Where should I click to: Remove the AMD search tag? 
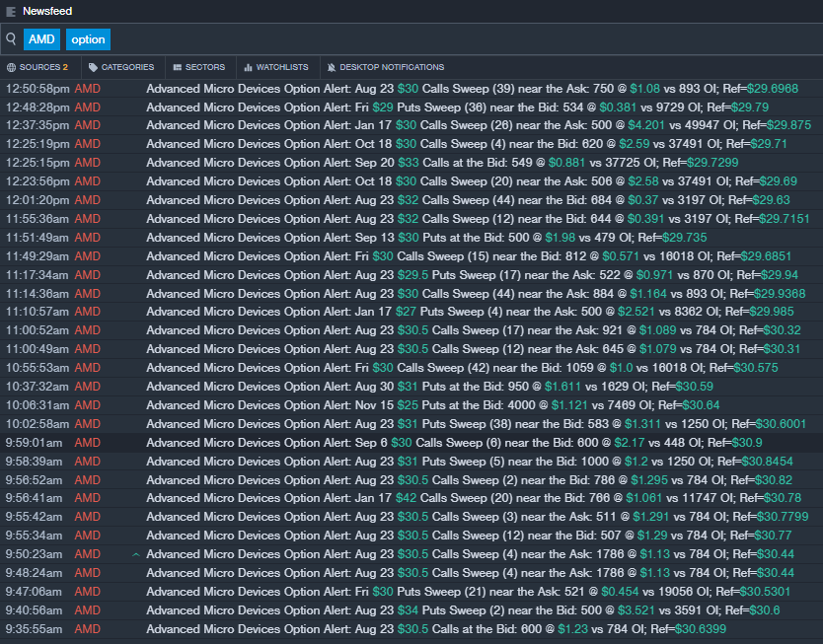click(x=41, y=39)
